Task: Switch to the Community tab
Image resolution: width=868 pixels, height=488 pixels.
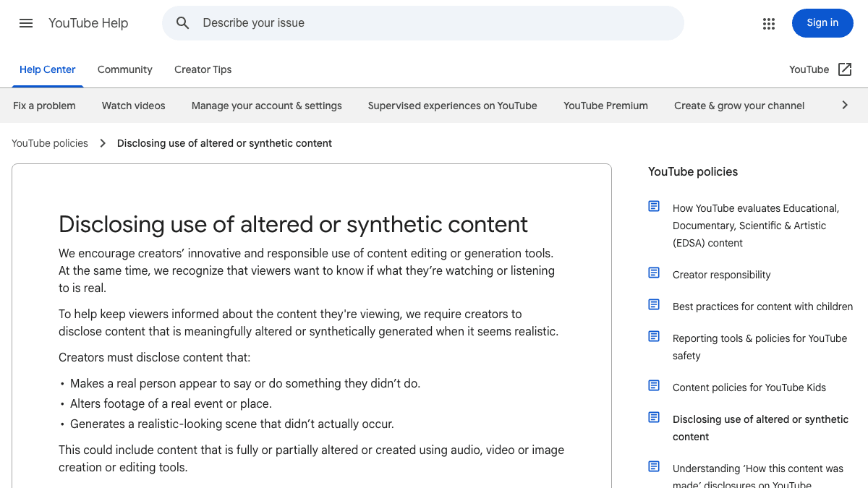Action: point(125,69)
